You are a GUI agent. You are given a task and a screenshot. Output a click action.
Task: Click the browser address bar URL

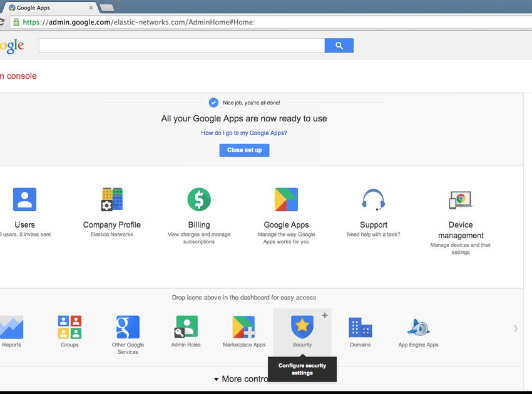click(139, 23)
